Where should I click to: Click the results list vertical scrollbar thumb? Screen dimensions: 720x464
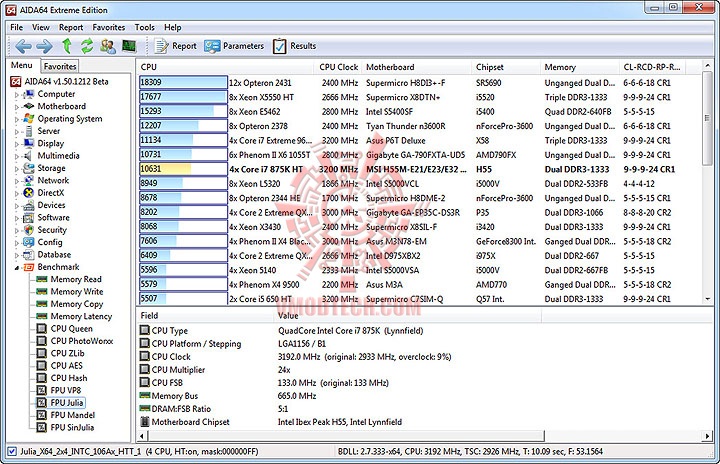click(x=708, y=119)
